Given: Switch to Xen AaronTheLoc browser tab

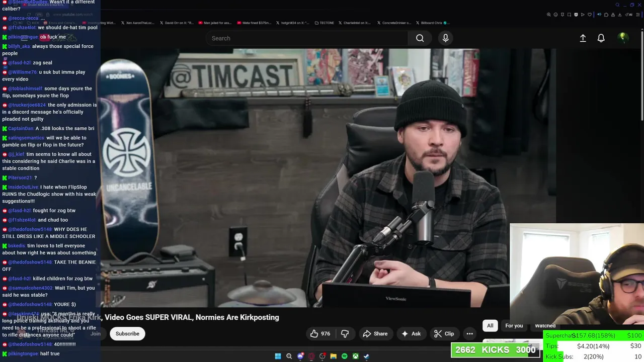Looking at the screenshot, I should pos(138,23).
